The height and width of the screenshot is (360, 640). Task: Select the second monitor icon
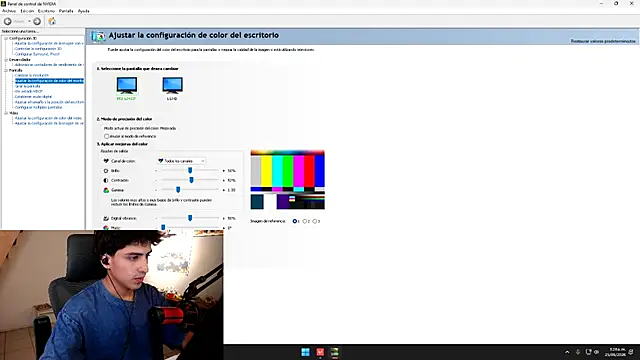(x=172, y=85)
